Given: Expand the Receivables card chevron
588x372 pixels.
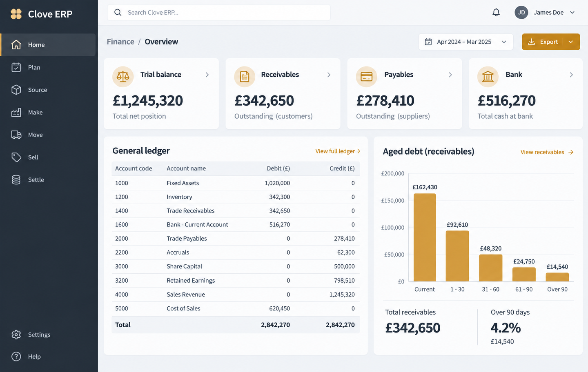Looking at the screenshot, I should tap(329, 75).
